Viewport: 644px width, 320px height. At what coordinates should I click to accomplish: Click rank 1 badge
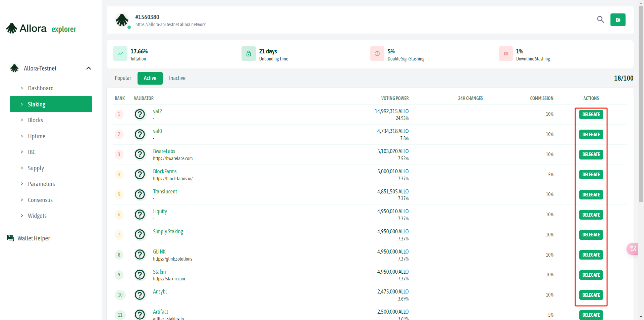point(119,114)
